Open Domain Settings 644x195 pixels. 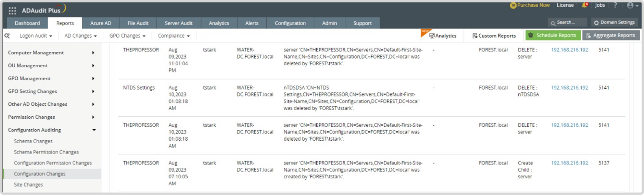(614, 22)
